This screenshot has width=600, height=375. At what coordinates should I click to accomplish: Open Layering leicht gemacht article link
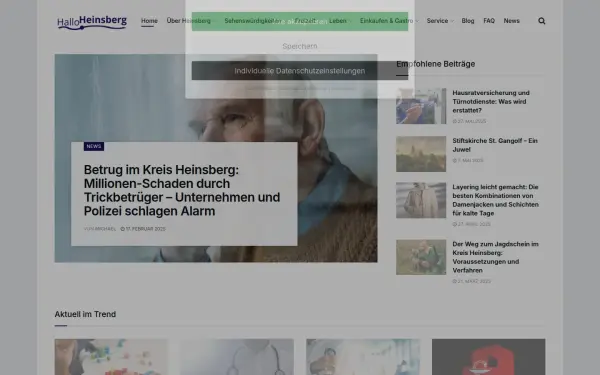click(x=496, y=200)
